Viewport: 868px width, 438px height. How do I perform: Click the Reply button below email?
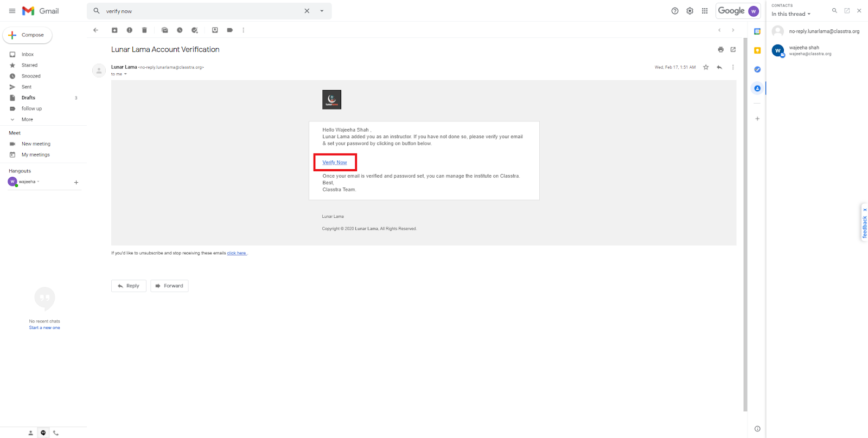[129, 286]
